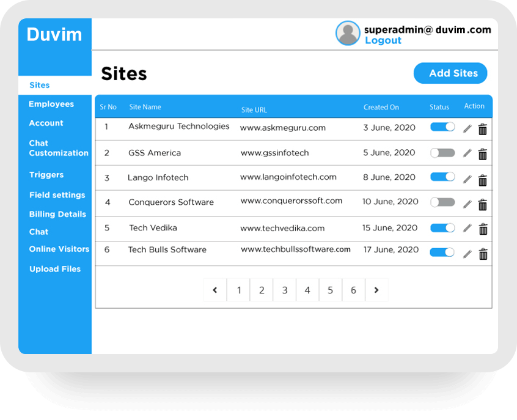
Task: Click the Add Sites button
Action: pos(450,73)
